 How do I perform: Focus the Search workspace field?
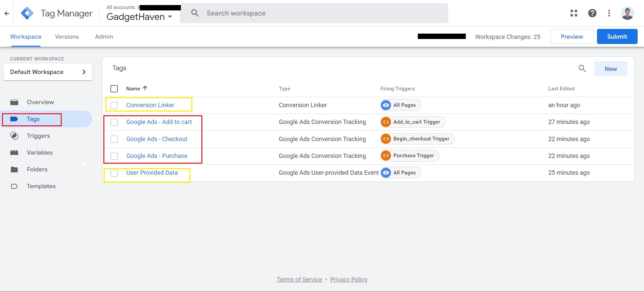click(314, 13)
